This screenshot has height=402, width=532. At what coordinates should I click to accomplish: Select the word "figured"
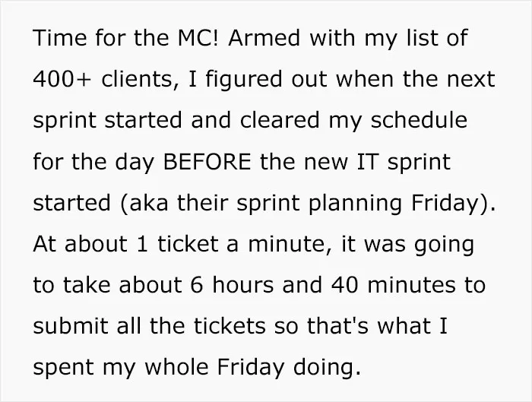pyautogui.click(x=243, y=81)
